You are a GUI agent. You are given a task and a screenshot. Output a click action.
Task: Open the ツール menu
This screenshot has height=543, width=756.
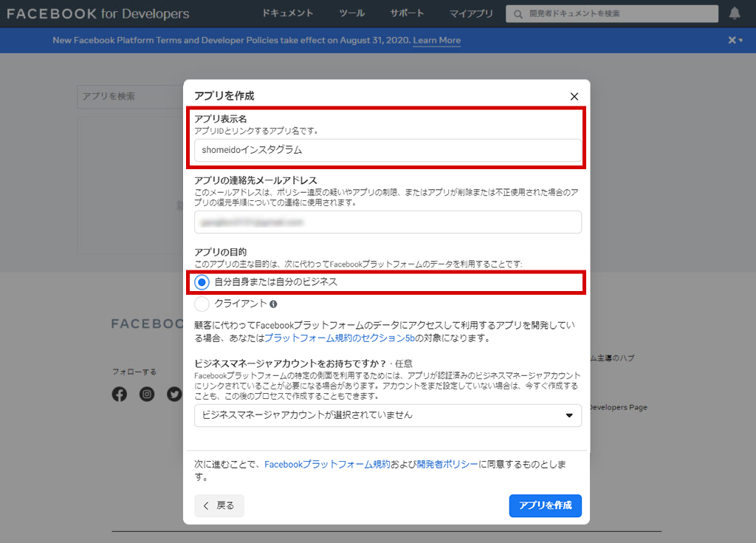[351, 13]
